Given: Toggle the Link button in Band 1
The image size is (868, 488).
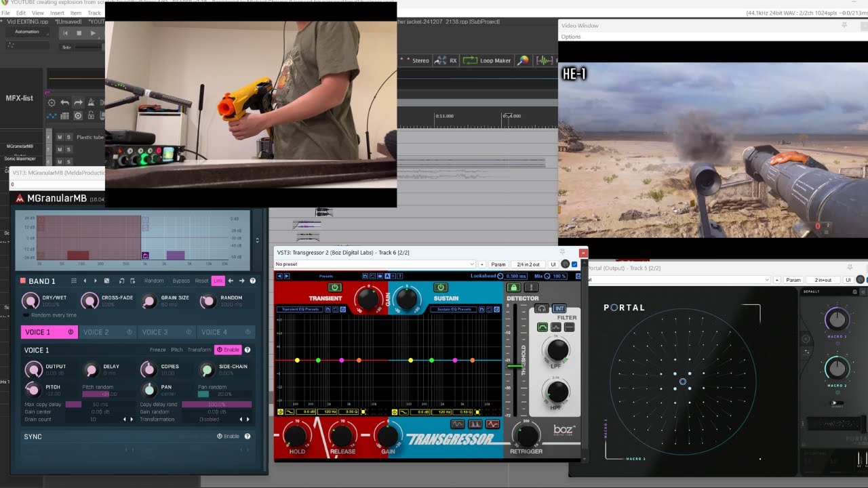Looking at the screenshot, I should [x=218, y=281].
